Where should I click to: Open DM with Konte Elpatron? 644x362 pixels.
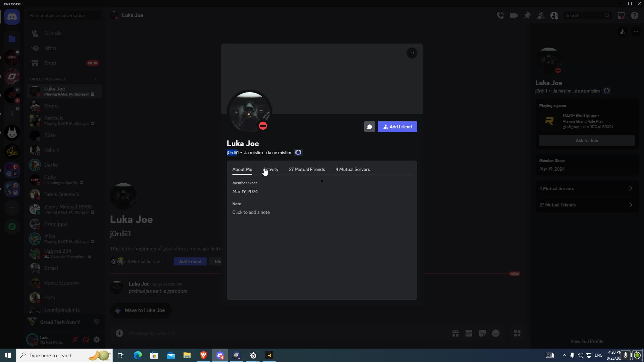(64, 283)
